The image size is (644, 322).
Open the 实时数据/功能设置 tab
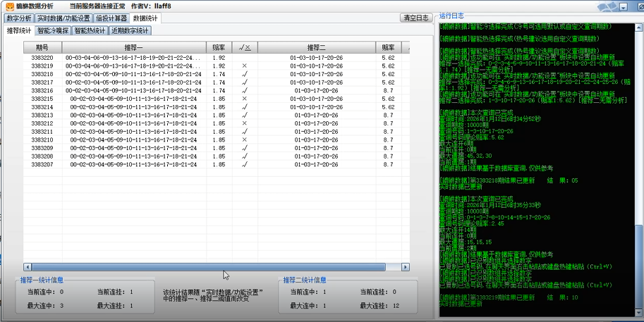pos(63,18)
